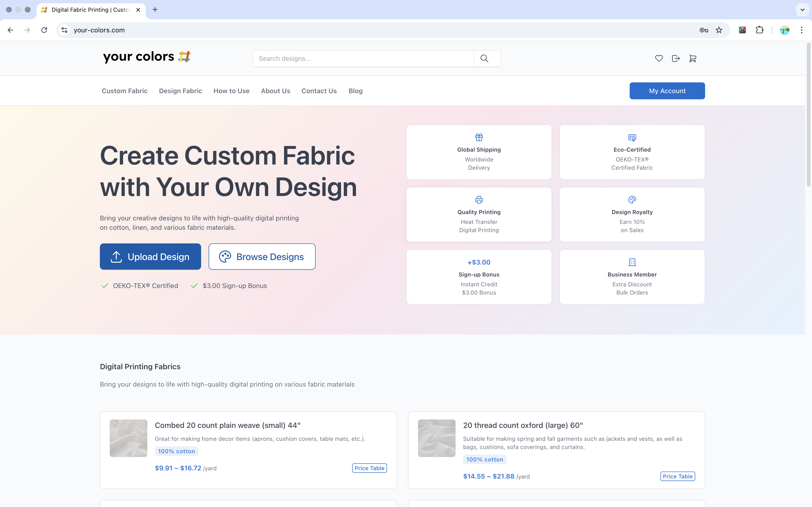The image size is (812, 507).
Task: Reload the page
Action: click(44, 30)
